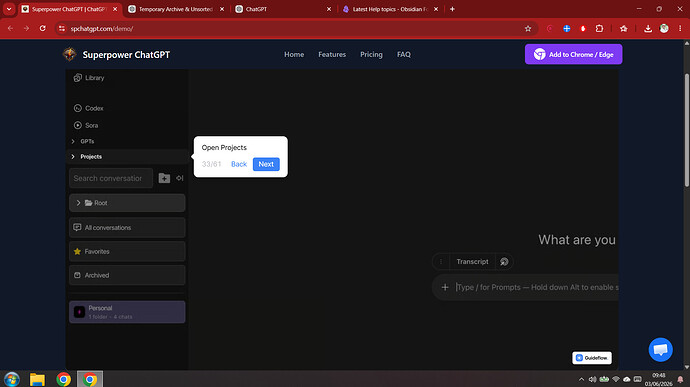690x387 pixels.
Task: Close the Superpower ChatGPT tab
Action: pyautogui.click(x=115, y=9)
